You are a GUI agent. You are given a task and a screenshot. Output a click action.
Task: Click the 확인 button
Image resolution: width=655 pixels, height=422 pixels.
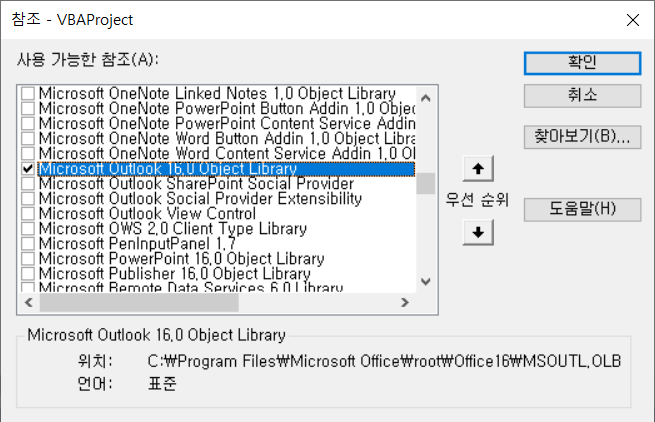point(582,63)
